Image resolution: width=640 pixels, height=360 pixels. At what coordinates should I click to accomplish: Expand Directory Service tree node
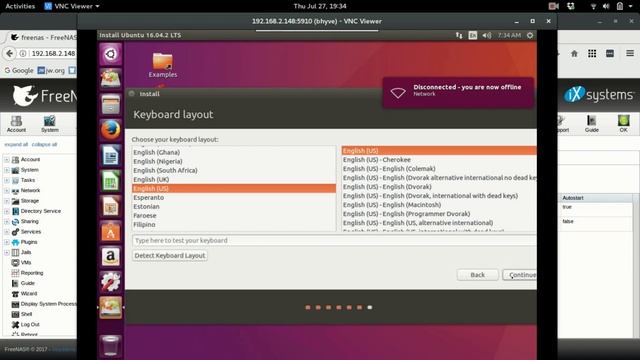coord(7,211)
